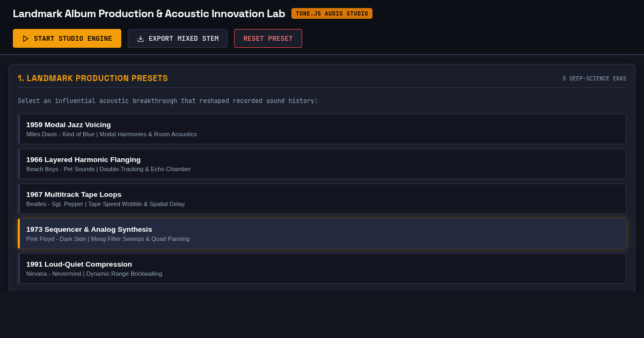Select the 1959 Modal Jazz Voicing preset
Image resolution: width=644 pixels, height=338 pixels.
322,129
